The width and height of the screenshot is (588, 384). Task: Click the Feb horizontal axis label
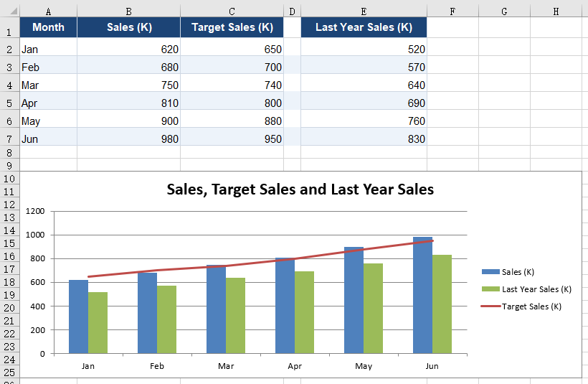click(x=157, y=366)
